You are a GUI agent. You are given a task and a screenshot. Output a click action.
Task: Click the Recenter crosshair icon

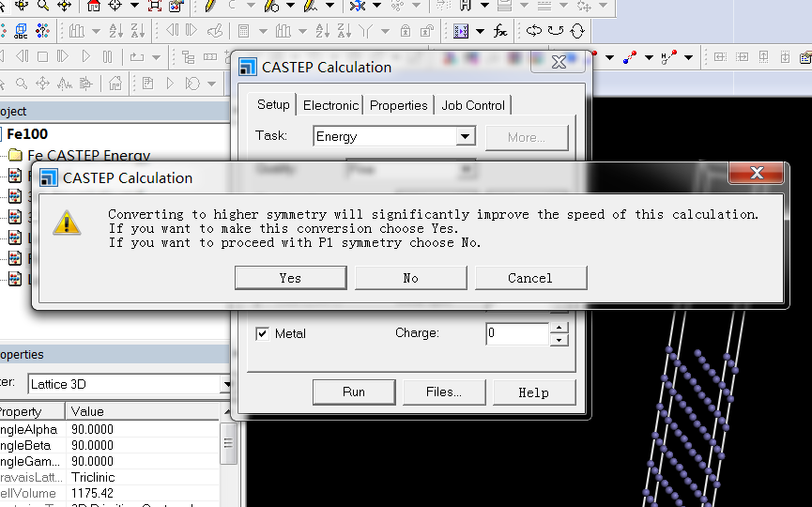click(x=115, y=6)
